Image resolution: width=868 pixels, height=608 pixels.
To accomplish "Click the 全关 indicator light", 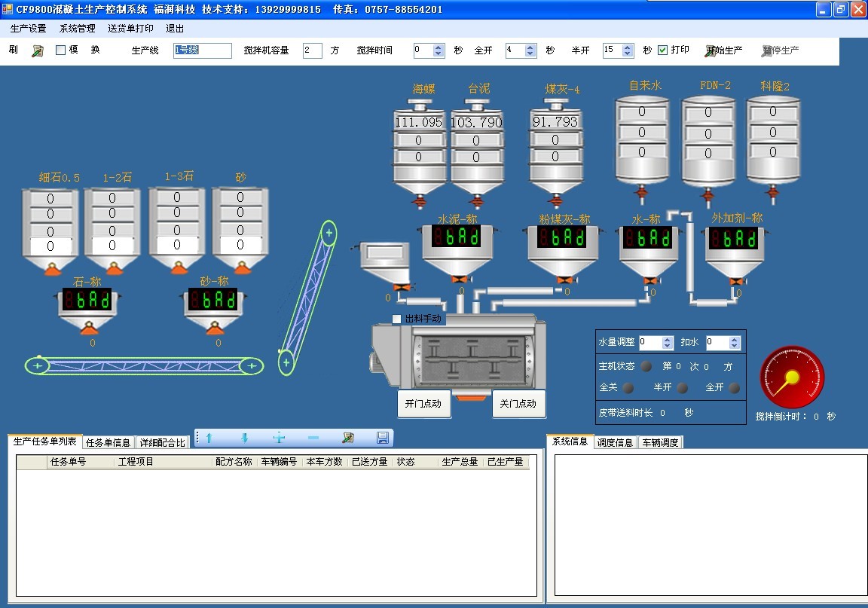I will pyautogui.click(x=628, y=387).
